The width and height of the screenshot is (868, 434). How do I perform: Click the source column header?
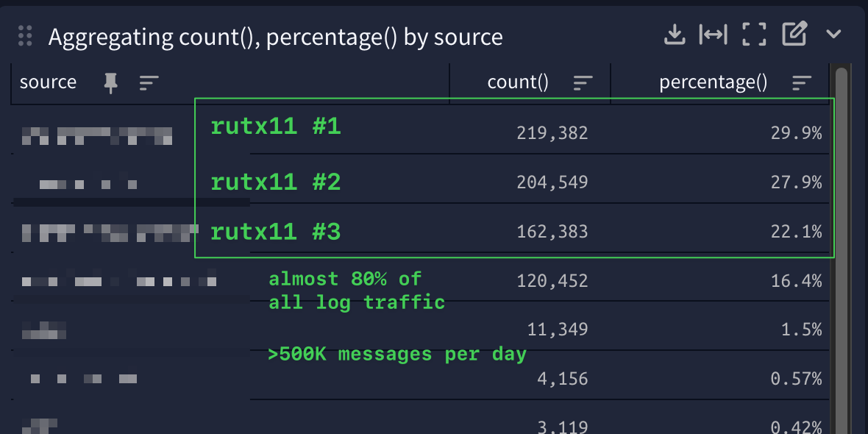(x=48, y=82)
